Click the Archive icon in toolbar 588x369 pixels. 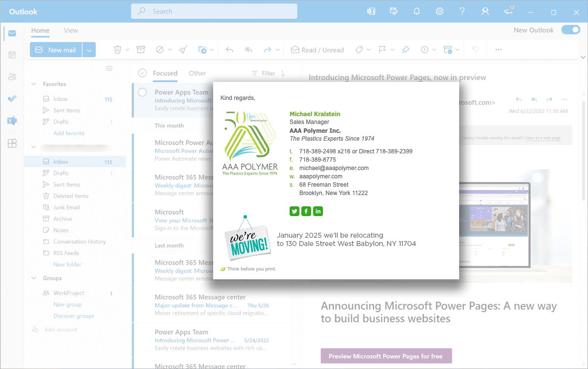click(141, 49)
